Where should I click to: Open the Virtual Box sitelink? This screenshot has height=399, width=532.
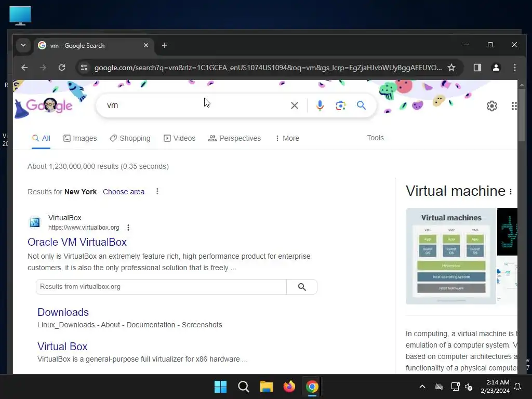[x=62, y=347]
